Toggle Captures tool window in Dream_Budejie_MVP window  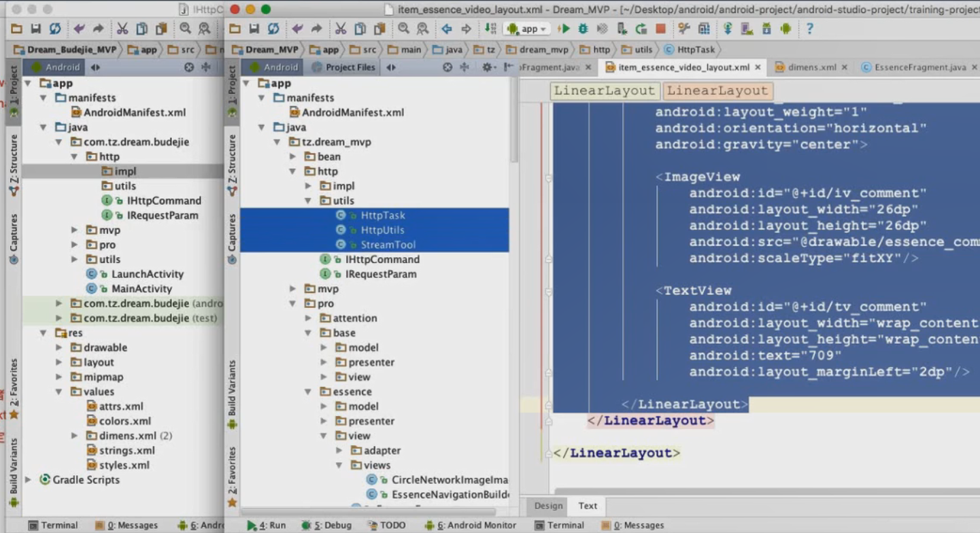coord(14,239)
